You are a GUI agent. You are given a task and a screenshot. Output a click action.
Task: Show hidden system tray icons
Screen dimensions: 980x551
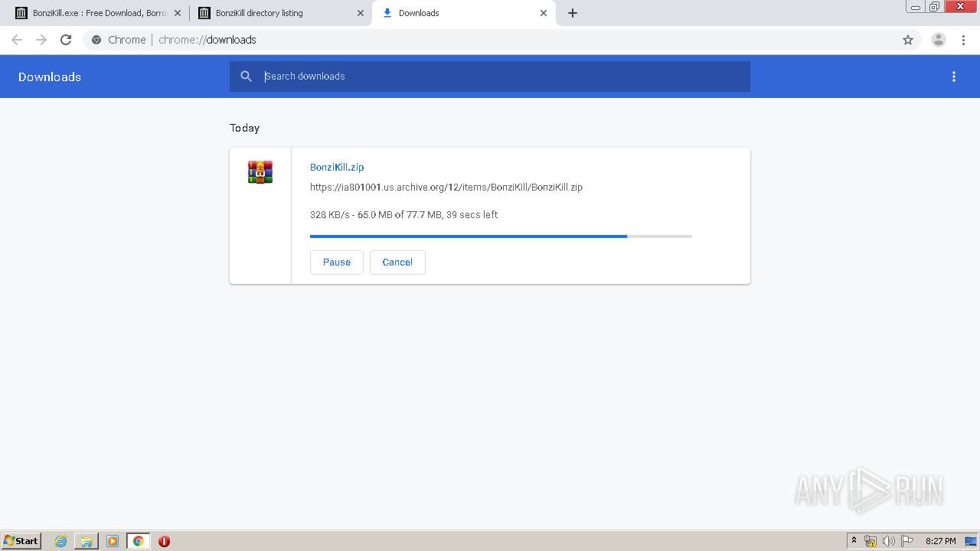click(x=854, y=541)
